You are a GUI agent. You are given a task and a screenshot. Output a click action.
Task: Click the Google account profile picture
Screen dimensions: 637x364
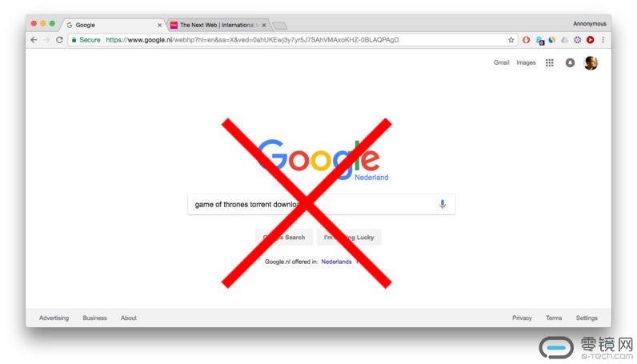591,62
